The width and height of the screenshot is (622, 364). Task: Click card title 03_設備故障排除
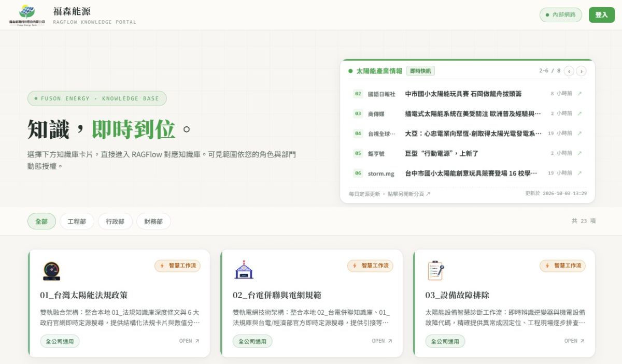(457, 295)
